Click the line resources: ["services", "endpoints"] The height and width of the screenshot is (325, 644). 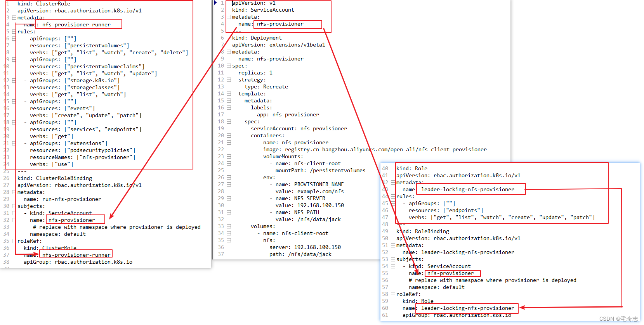pyautogui.click(x=86, y=129)
